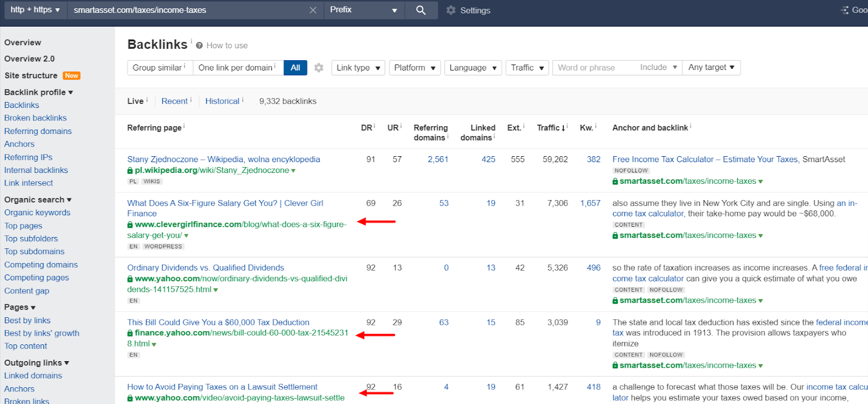The width and height of the screenshot is (868, 404).
Task: Click info icon beside Anchor and backlink header
Action: [691, 126]
